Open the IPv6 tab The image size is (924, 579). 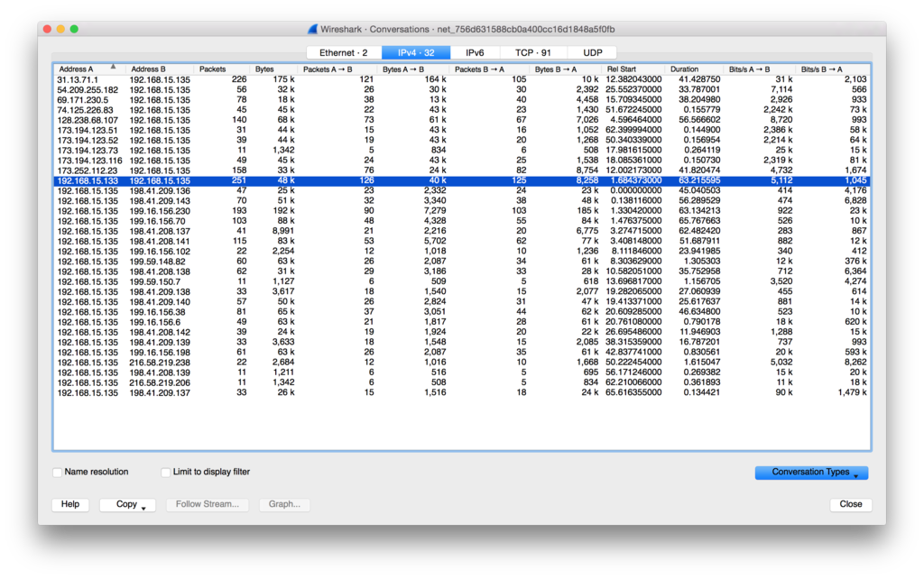tap(475, 52)
